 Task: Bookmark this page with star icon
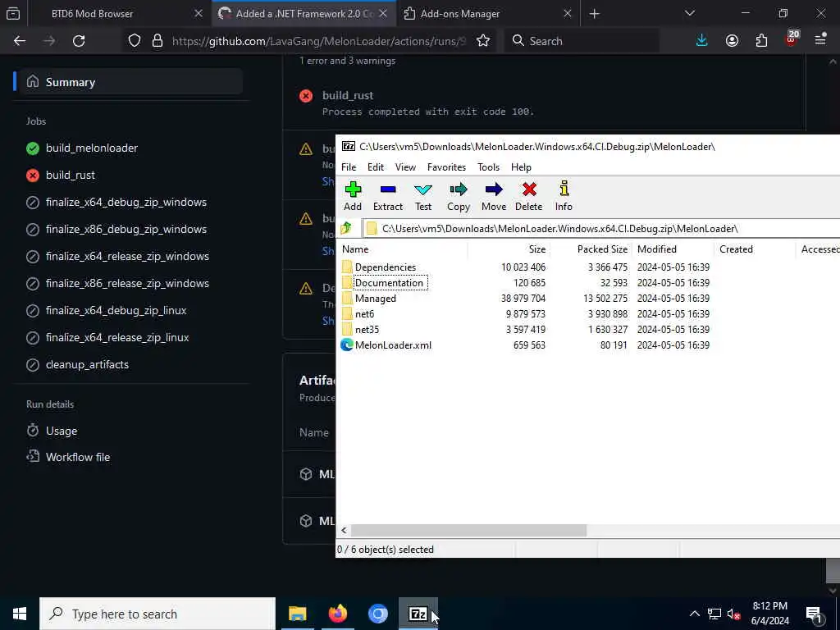(482, 41)
